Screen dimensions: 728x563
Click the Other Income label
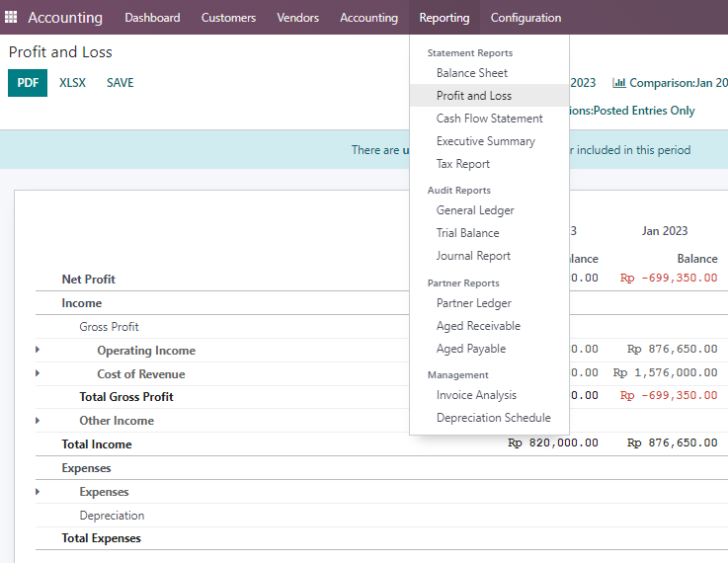(117, 421)
